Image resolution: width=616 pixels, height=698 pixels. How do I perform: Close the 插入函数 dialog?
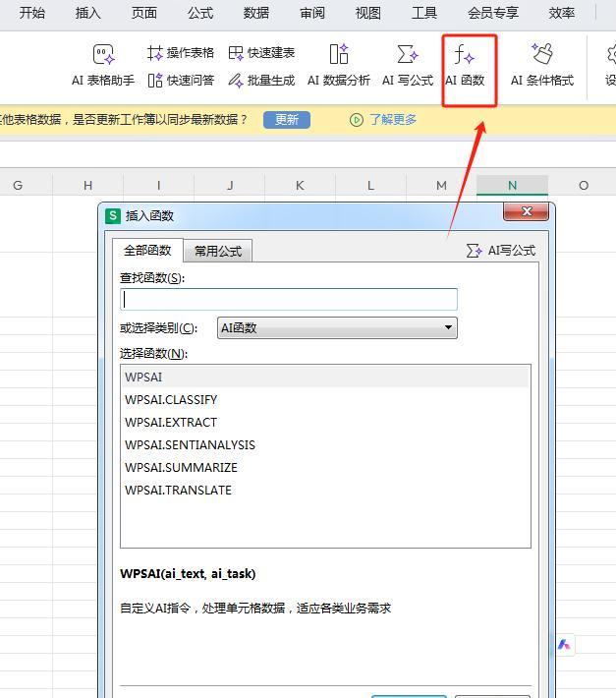coord(527,211)
